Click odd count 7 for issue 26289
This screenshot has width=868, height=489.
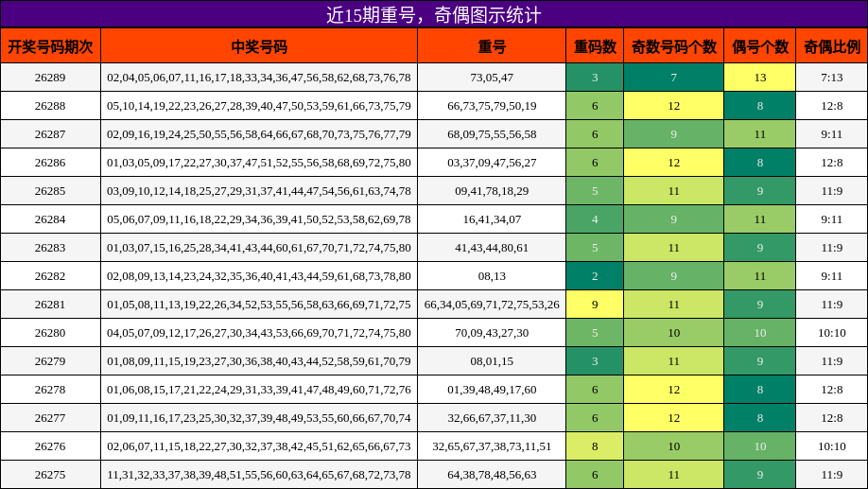click(674, 78)
